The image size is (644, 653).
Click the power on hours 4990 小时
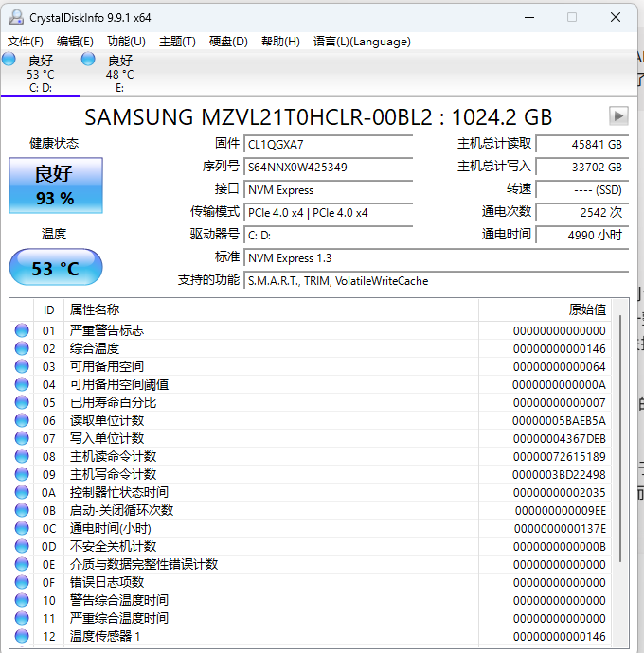[582, 236]
